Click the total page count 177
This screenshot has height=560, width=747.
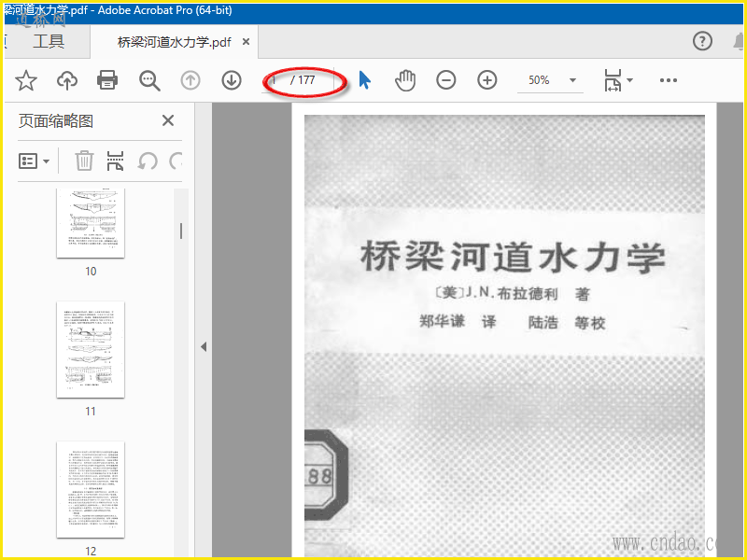pos(306,80)
